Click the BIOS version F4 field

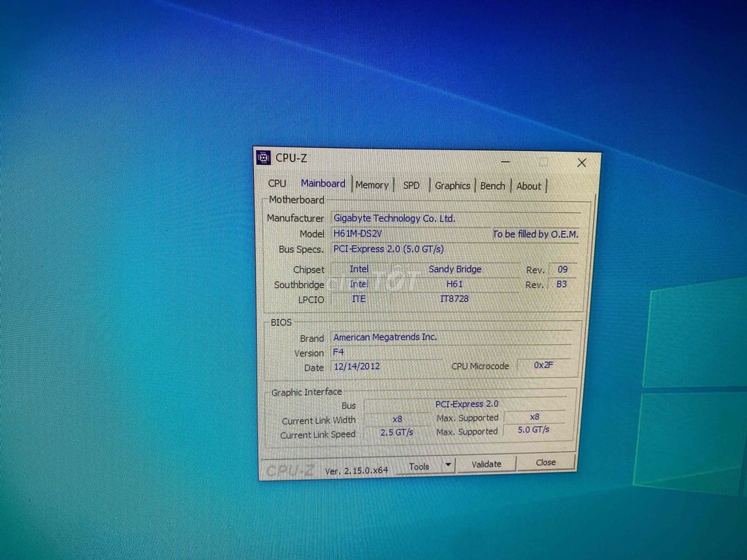click(x=451, y=352)
